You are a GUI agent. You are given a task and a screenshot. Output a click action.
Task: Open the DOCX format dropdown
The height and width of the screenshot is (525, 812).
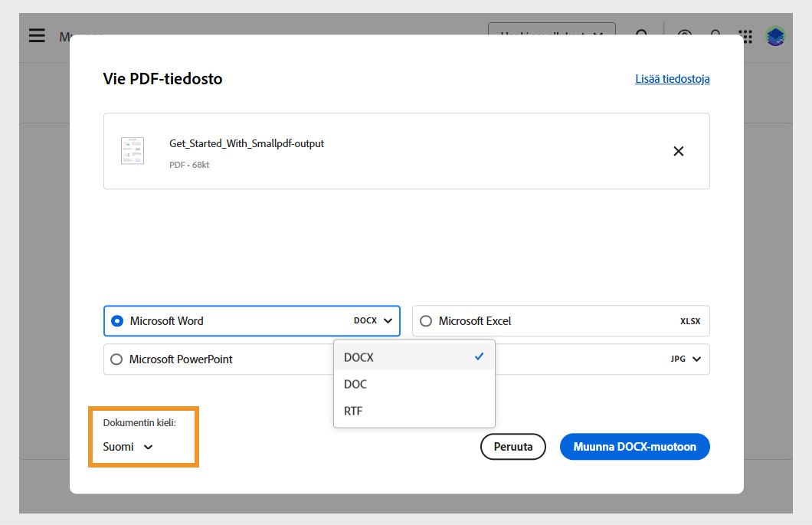pyautogui.click(x=375, y=320)
